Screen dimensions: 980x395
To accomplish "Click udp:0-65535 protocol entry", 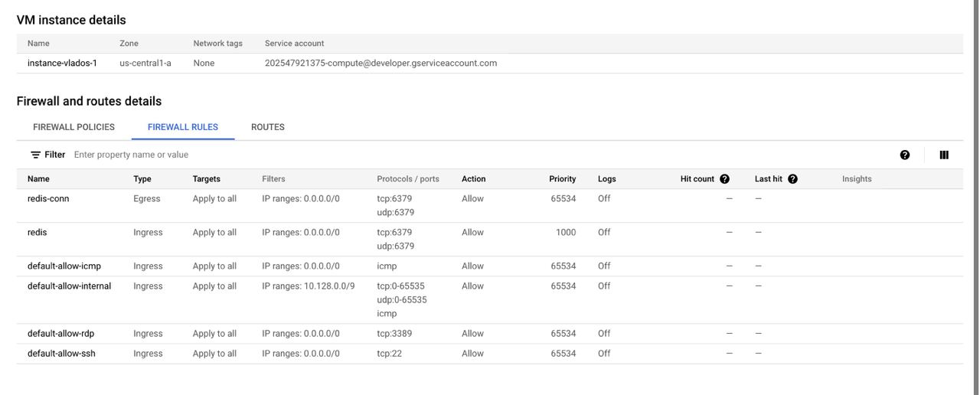I will point(402,300).
